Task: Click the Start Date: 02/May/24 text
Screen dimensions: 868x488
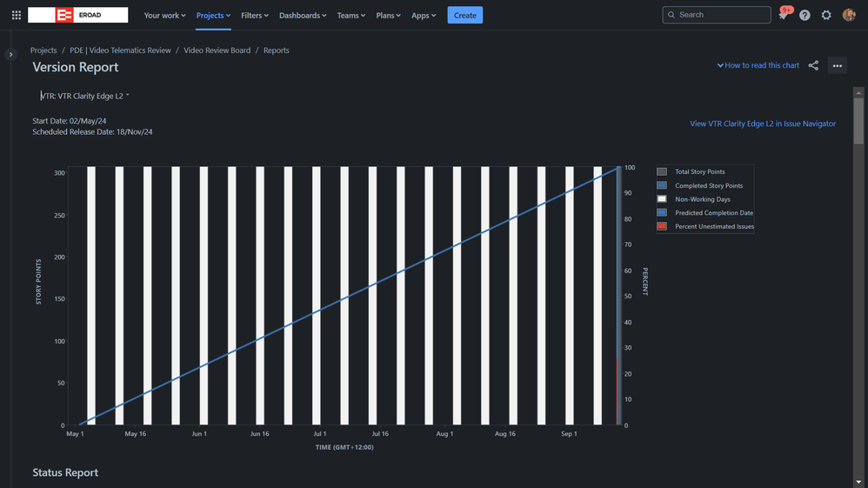Action: point(70,121)
